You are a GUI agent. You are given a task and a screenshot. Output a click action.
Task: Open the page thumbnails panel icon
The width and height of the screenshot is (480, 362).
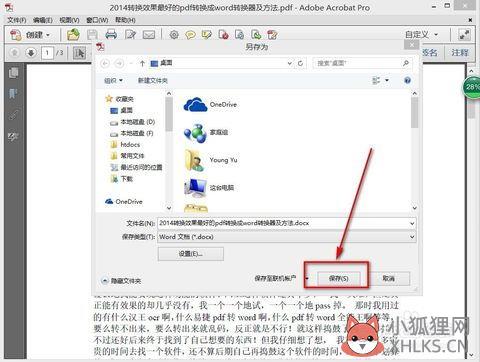click(13, 73)
